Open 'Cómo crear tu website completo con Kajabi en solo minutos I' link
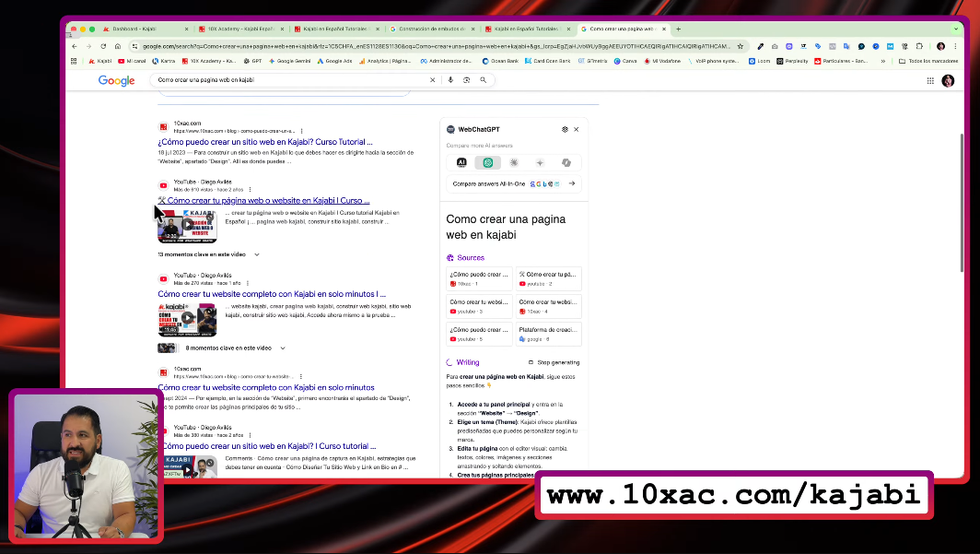Screen dimensions: 980x554 pos(272,294)
